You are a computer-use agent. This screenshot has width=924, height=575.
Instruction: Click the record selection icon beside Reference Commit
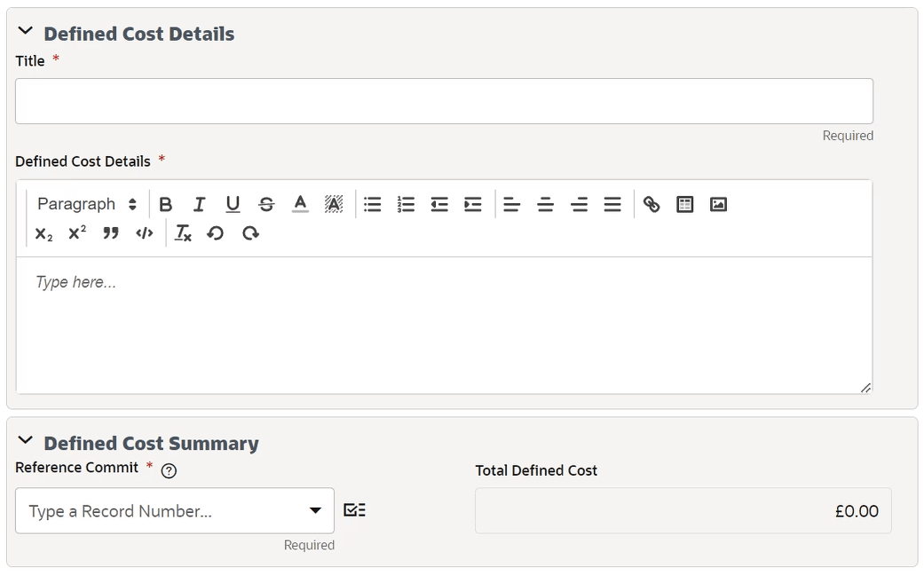[x=353, y=509]
